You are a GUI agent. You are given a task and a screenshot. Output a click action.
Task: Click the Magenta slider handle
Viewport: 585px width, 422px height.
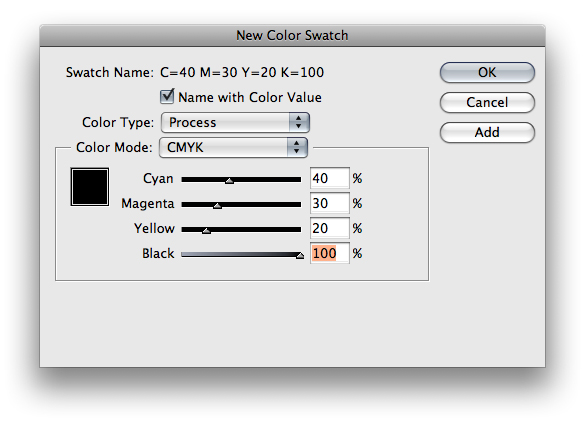click(x=217, y=206)
